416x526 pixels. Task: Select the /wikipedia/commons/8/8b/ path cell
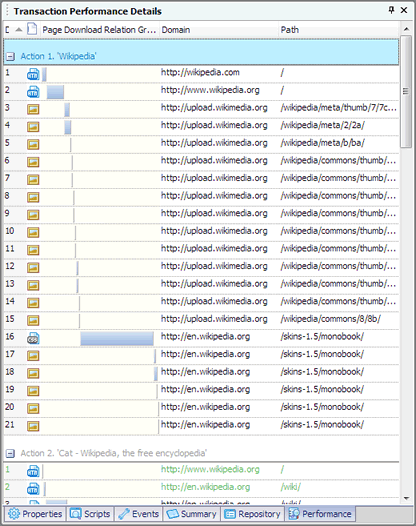[x=330, y=319]
